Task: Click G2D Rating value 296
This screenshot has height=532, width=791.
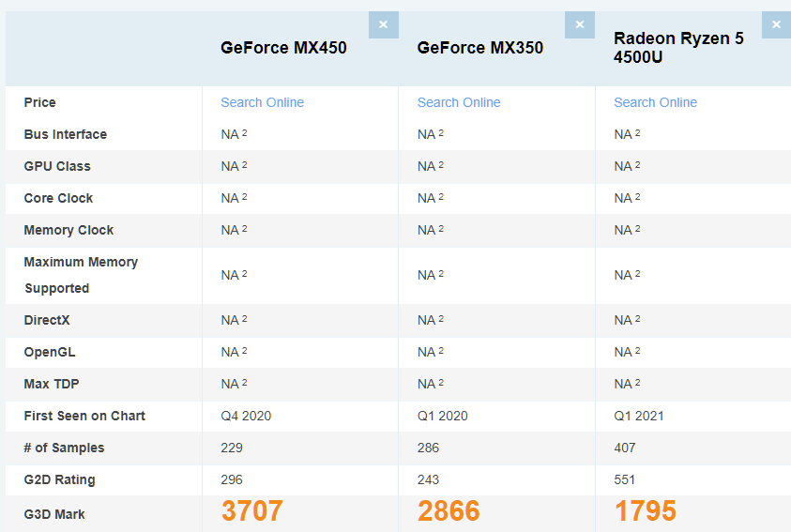Action: [x=232, y=479]
